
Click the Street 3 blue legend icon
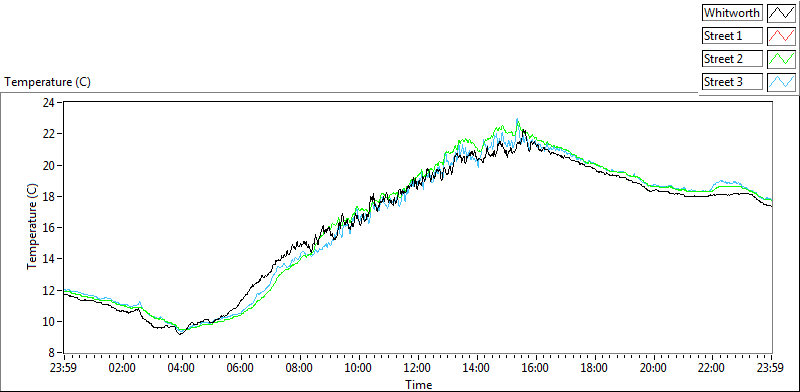781,82
